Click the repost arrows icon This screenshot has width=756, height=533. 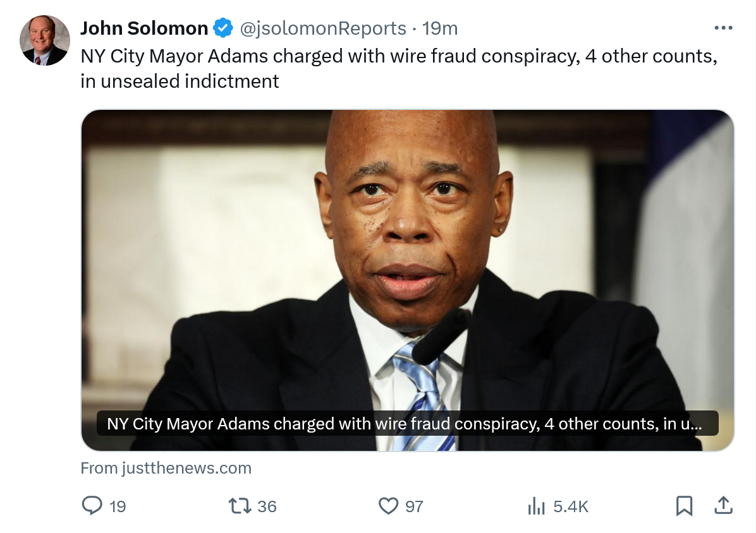click(240, 505)
